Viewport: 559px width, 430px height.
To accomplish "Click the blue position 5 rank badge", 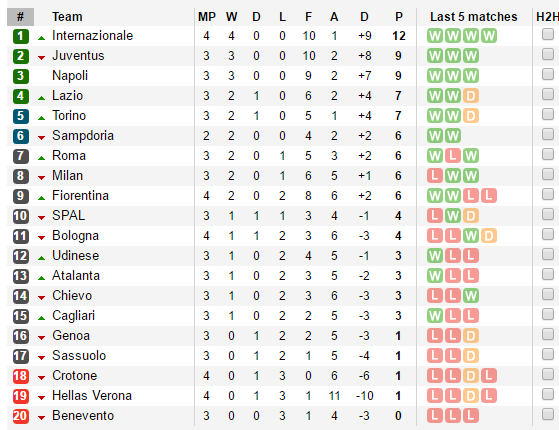I will point(21,116).
